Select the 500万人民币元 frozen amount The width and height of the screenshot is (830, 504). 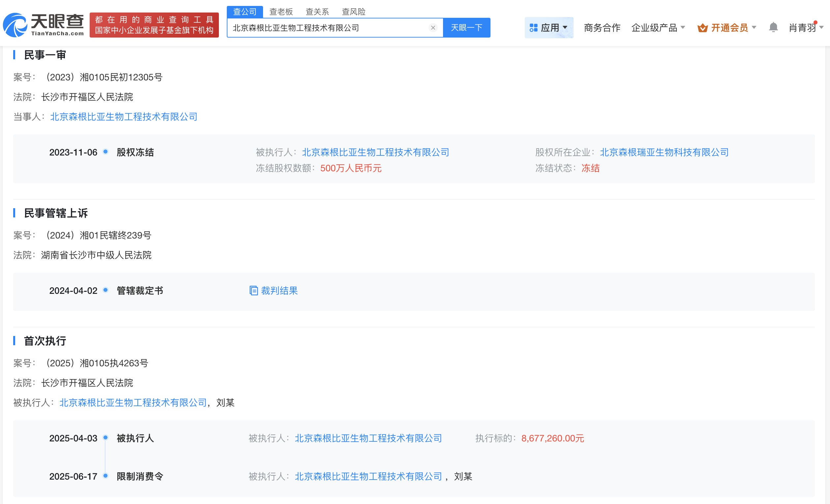point(351,168)
